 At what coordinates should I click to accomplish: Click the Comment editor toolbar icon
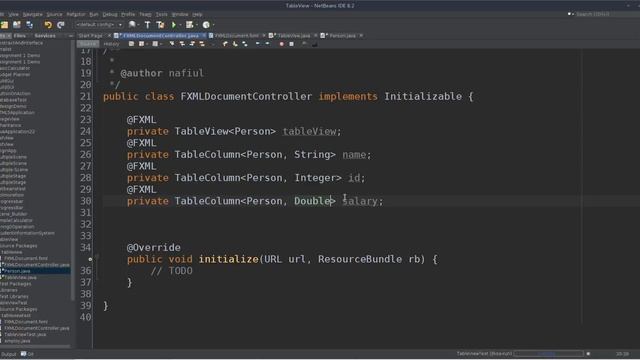(x=304, y=44)
